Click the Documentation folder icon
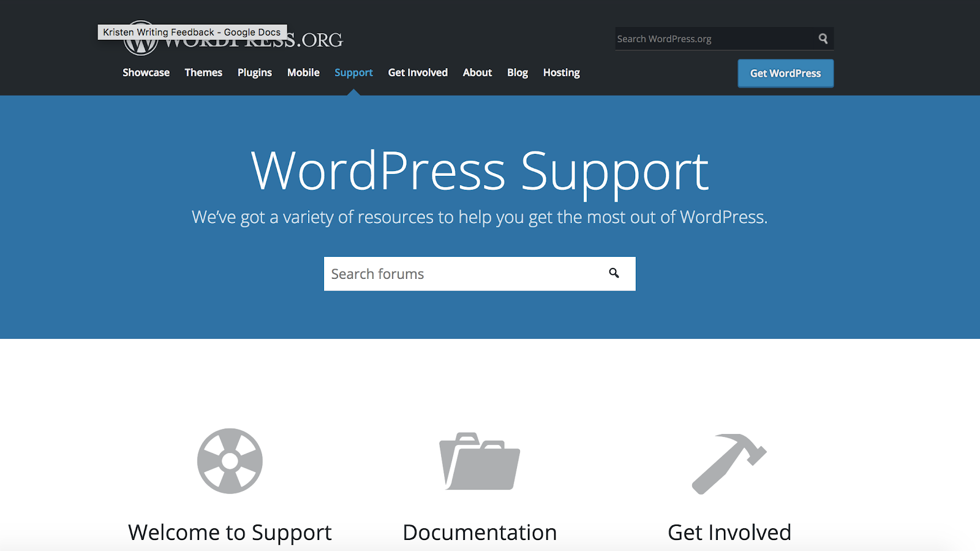The width and height of the screenshot is (980, 551). point(480,462)
